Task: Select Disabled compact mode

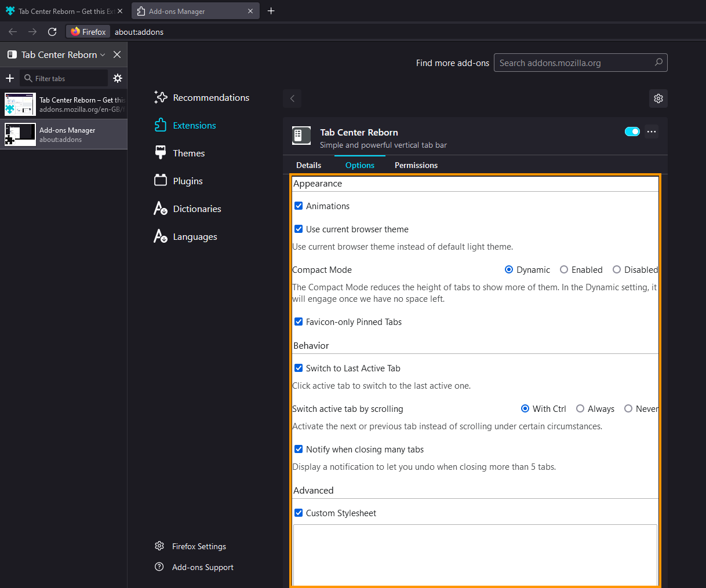Action: coord(617,269)
